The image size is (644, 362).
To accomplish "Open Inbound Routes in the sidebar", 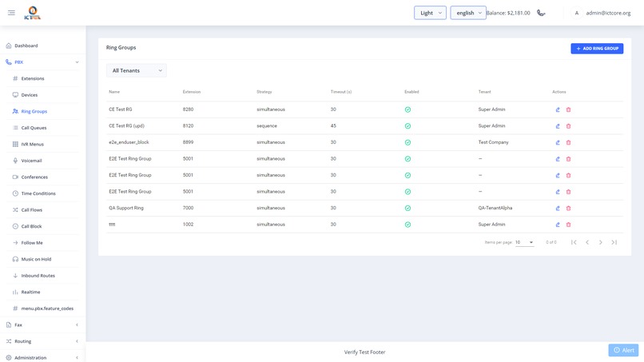I will [x=38, y=276].
